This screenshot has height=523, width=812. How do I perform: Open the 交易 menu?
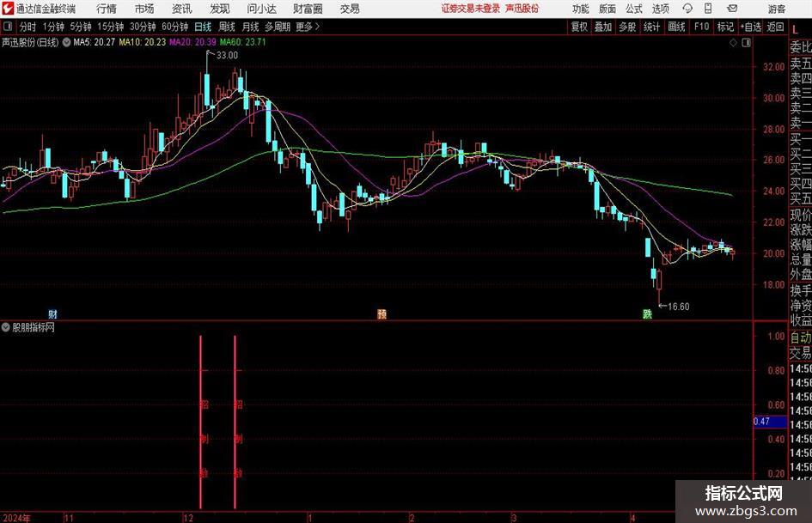click(350, 9)
